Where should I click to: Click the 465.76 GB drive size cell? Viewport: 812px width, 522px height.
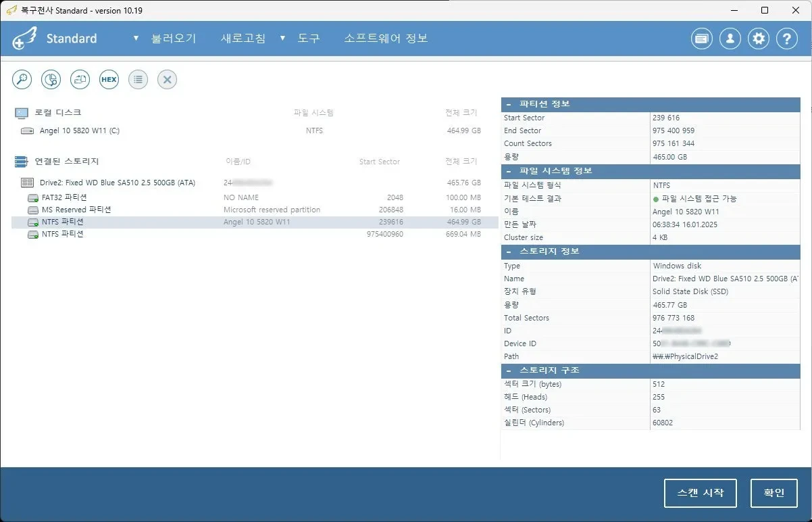click(x=464, y=183)
